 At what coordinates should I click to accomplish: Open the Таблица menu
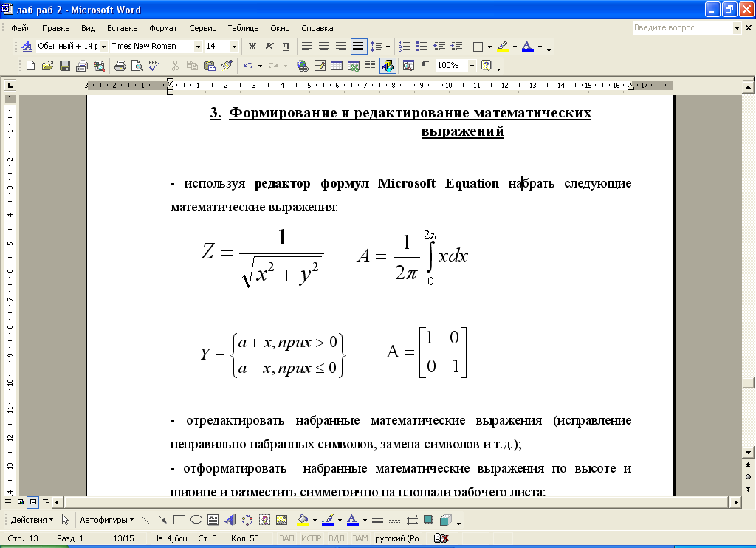coord(243,29)
